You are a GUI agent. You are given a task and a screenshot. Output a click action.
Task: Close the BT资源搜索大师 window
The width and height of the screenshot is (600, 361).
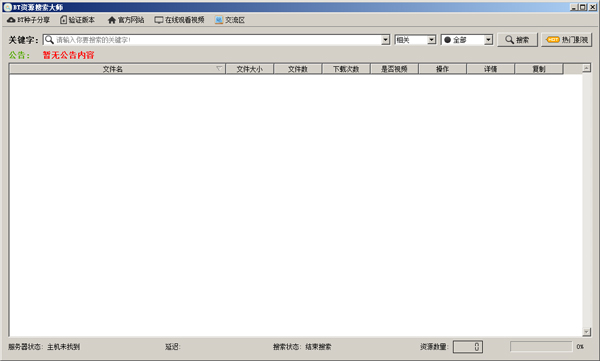(x=592, y=7)
